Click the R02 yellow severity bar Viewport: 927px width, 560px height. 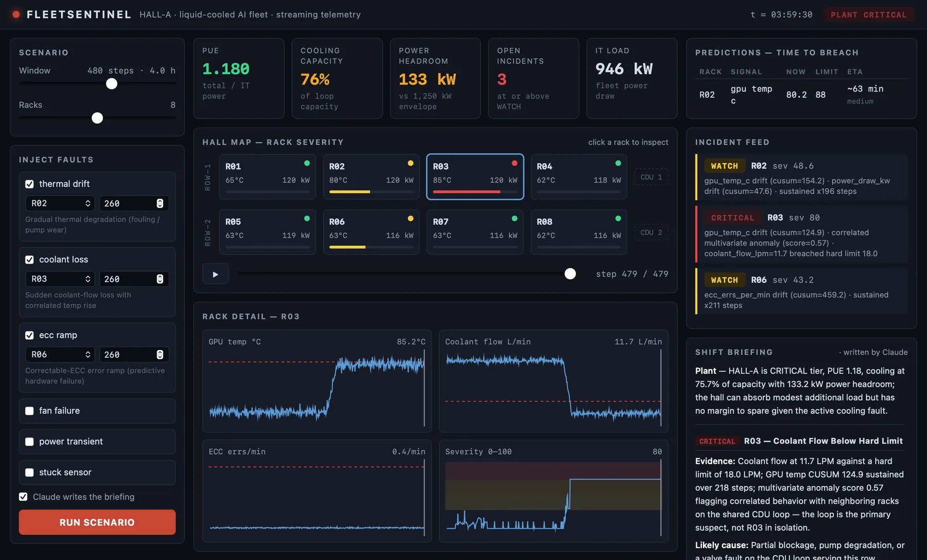click(x=350, y=192)
